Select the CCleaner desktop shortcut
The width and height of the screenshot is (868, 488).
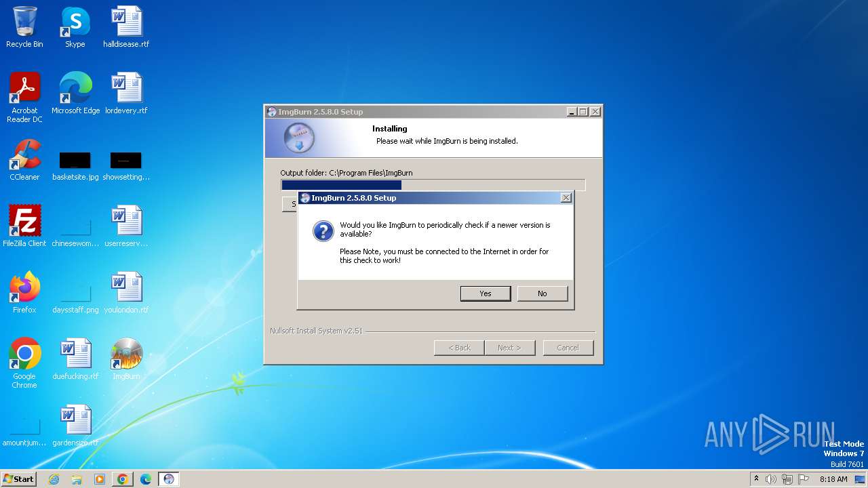point(24,160)
